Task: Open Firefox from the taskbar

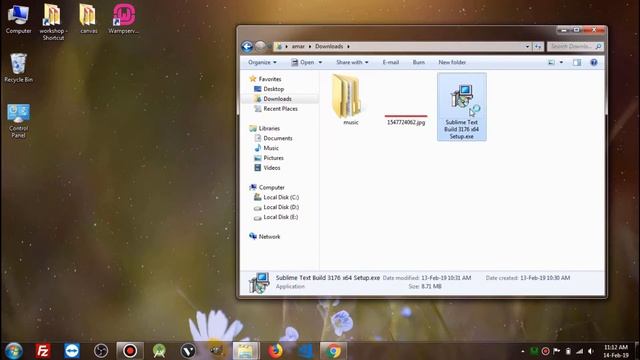Action: coord(276,351)
